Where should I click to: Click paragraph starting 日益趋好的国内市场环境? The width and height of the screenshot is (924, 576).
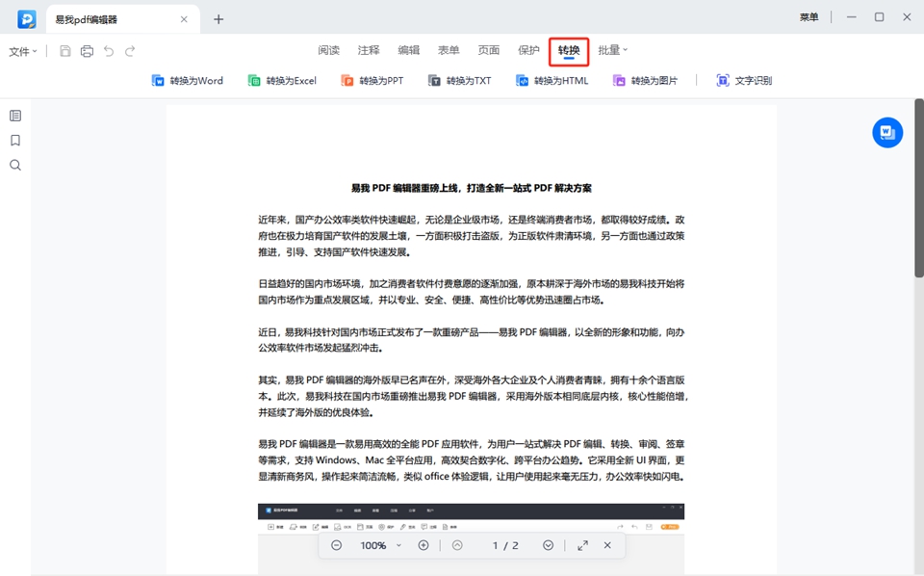[472, 292]
